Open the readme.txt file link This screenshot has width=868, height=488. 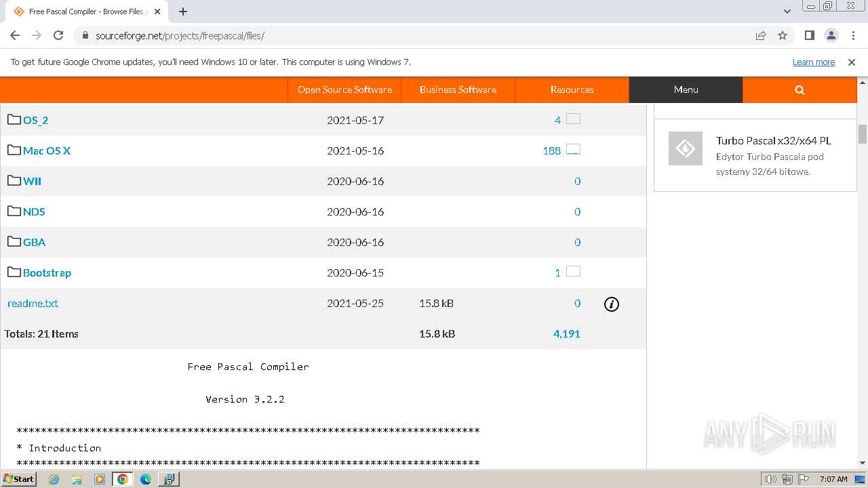pyautogui.click(x=33, y=303)
